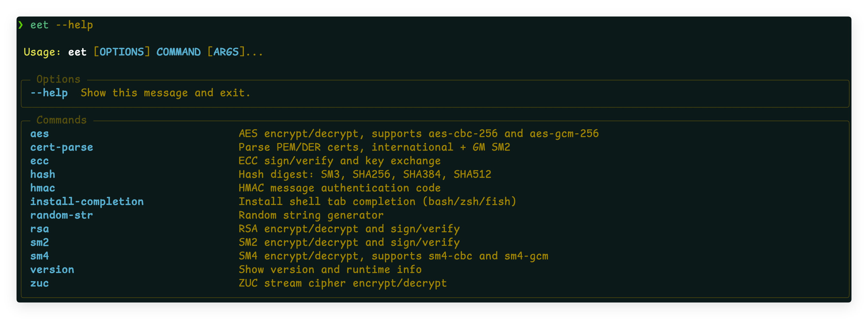Click the sm2 command name

pyautogui.click(x=39, y=243)
